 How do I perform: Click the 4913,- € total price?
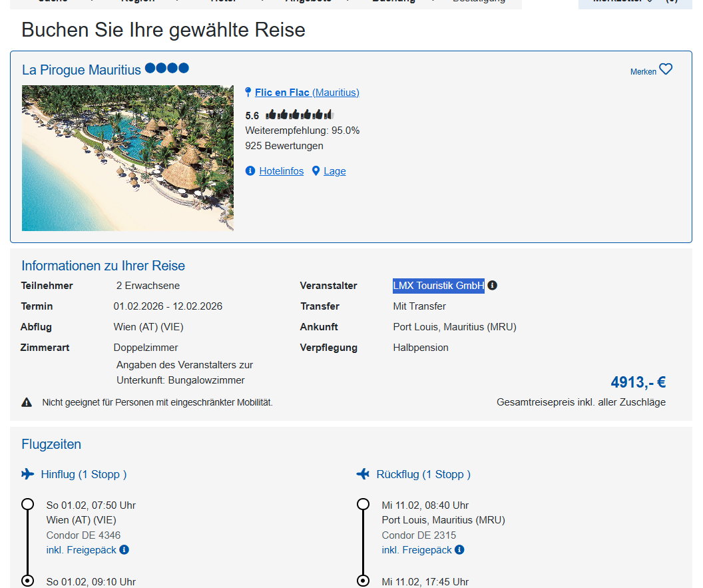pos(638,382)
